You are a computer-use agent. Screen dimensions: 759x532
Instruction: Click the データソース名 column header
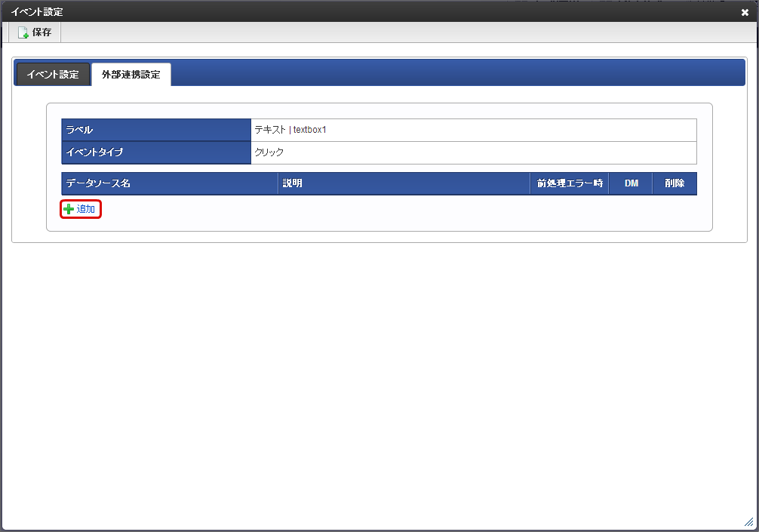click(x=170, y=183)
